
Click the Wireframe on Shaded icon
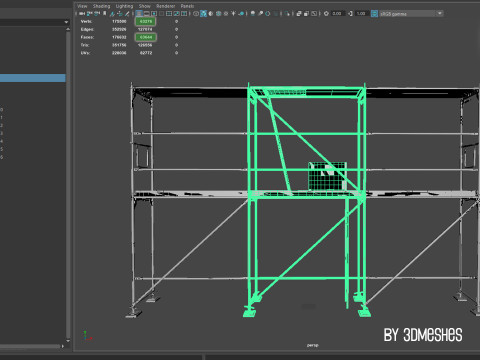tap(218, 14)
